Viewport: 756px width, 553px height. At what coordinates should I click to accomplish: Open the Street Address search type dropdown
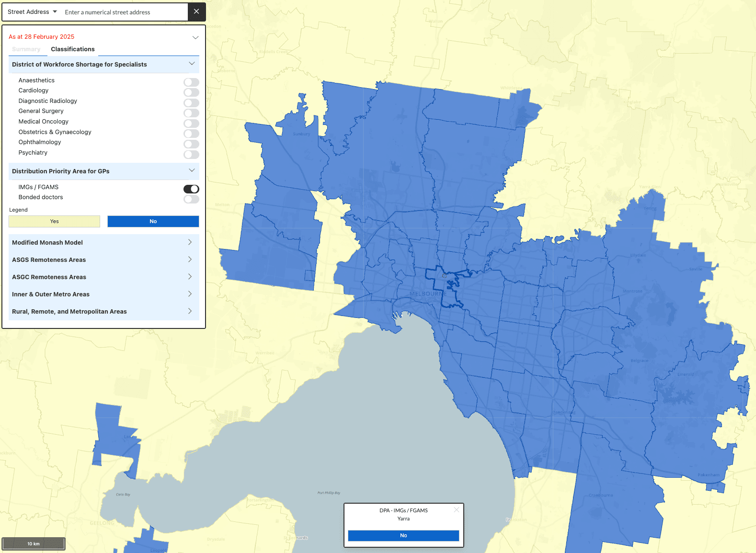pos(32,12)
